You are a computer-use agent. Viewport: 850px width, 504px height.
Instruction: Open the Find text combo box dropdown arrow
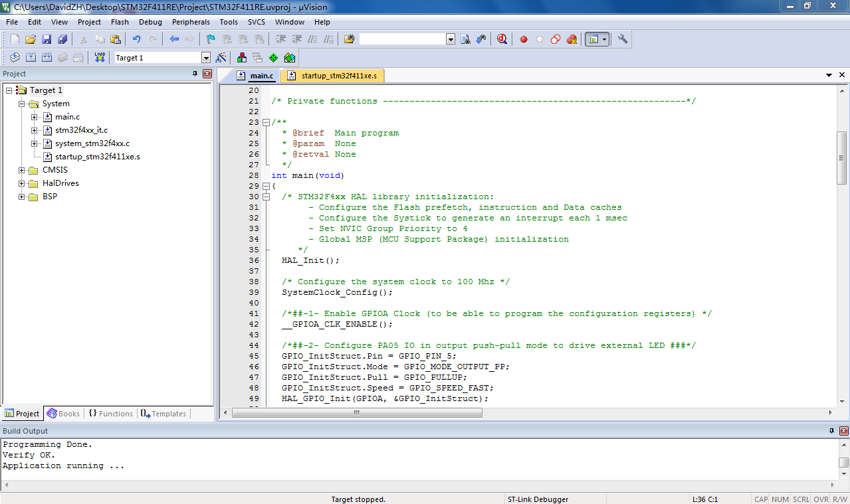[x=451, y=39]
